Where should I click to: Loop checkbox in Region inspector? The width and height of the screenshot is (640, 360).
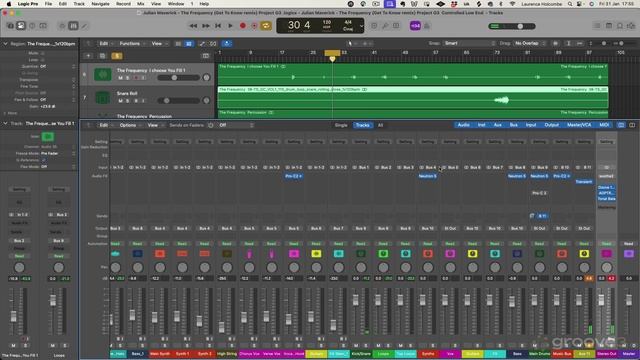42,60
